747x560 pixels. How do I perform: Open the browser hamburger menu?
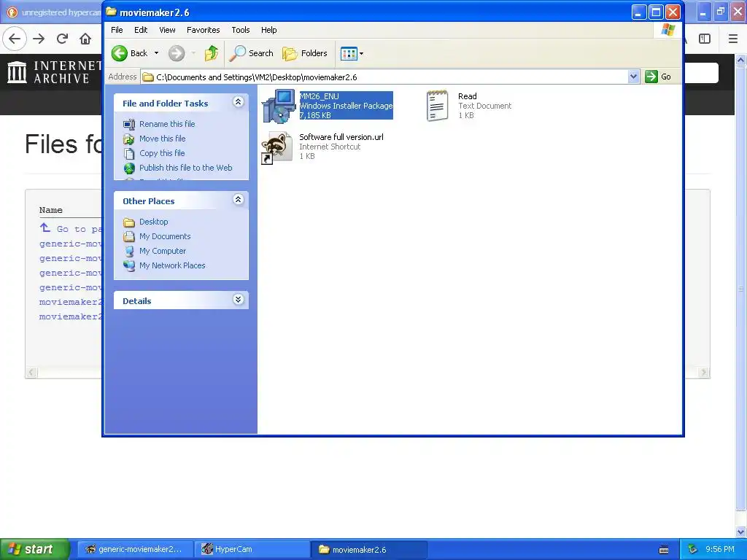[x=733, y=39]
